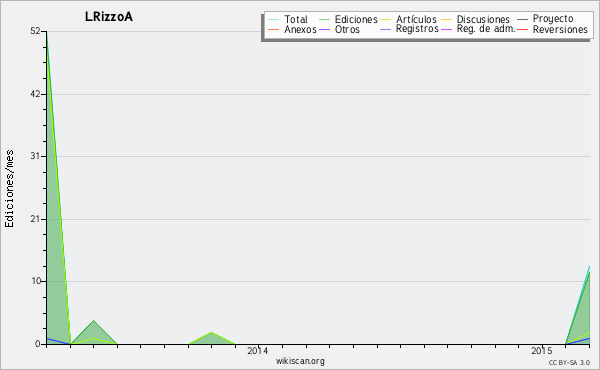
Task: Select the Anexos legend entry
Action: pos(300,29)
